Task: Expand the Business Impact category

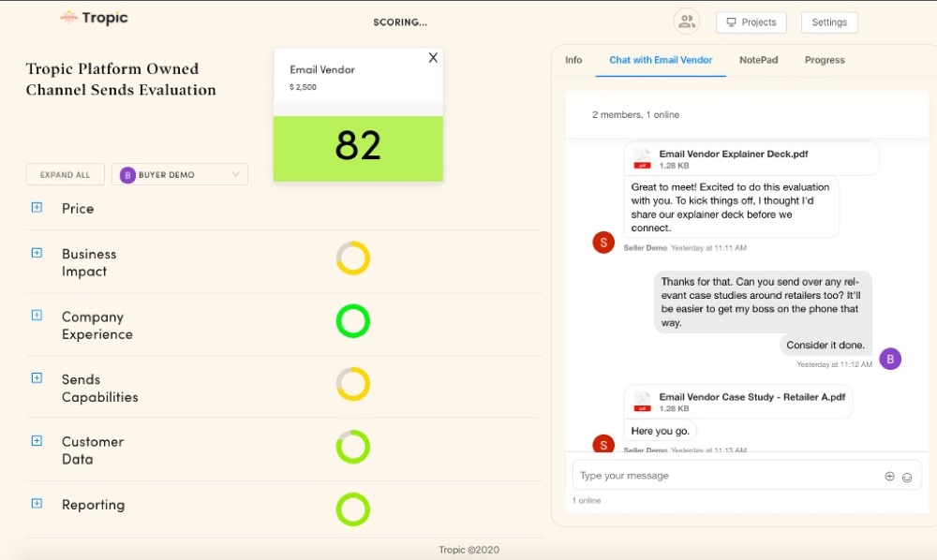Action: tap(37, 253)
